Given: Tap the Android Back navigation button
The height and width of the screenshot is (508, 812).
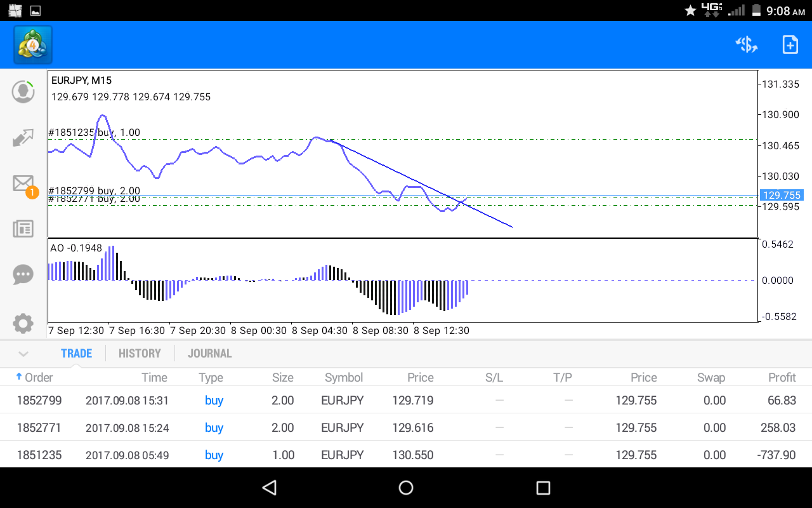Looking at the screenshot, I should [x=270, y=488].
